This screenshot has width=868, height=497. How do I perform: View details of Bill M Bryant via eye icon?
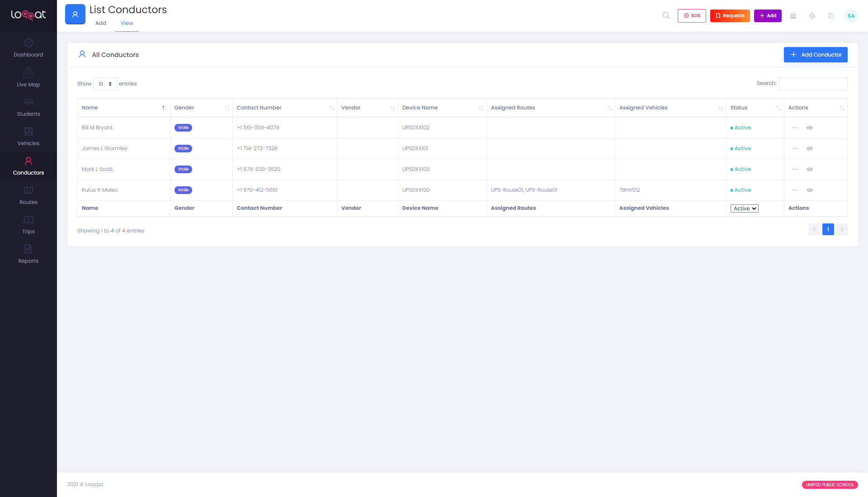point(810,128)
